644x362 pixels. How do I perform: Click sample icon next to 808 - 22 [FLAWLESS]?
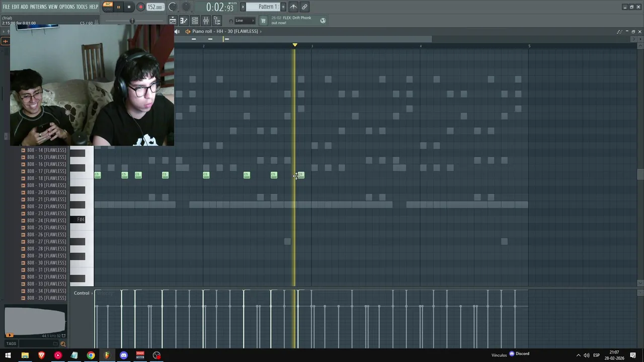pos(23,207)
